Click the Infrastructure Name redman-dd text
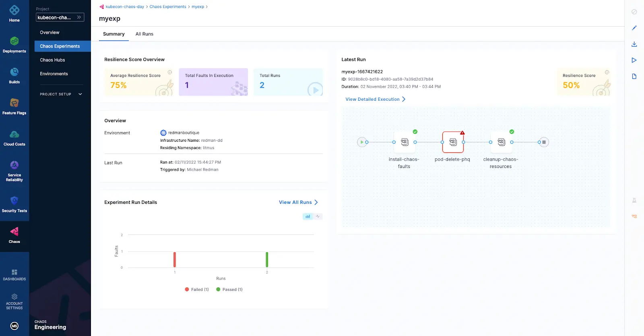 [191, 140]
